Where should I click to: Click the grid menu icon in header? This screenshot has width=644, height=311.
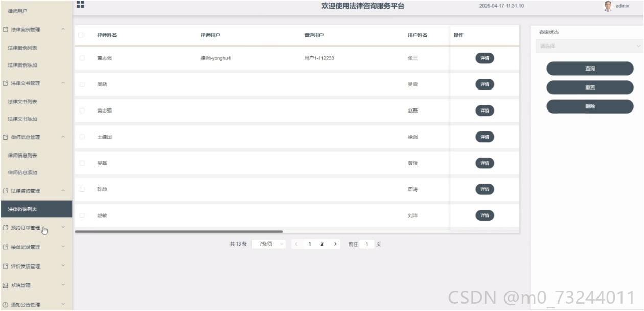(80, 4)
